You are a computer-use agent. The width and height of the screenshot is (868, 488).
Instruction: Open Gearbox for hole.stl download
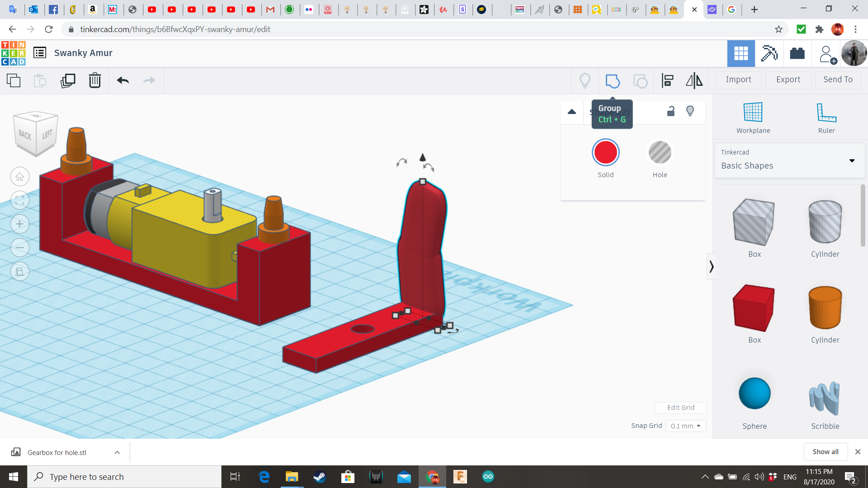[x=57, y=452]
